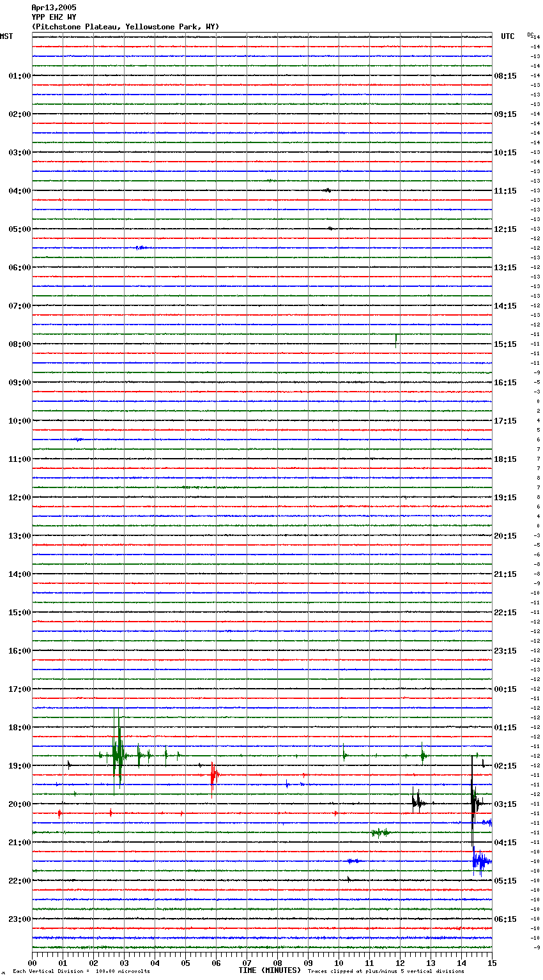Image resolution: width=543 pixels, height=980 pixels.
Task: Click the MST time label "23:00"
Action: click(20, 919)
